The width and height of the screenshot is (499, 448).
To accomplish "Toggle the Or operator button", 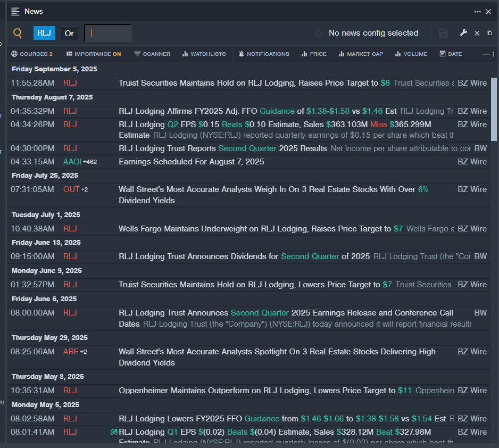I will click(69, 33).
